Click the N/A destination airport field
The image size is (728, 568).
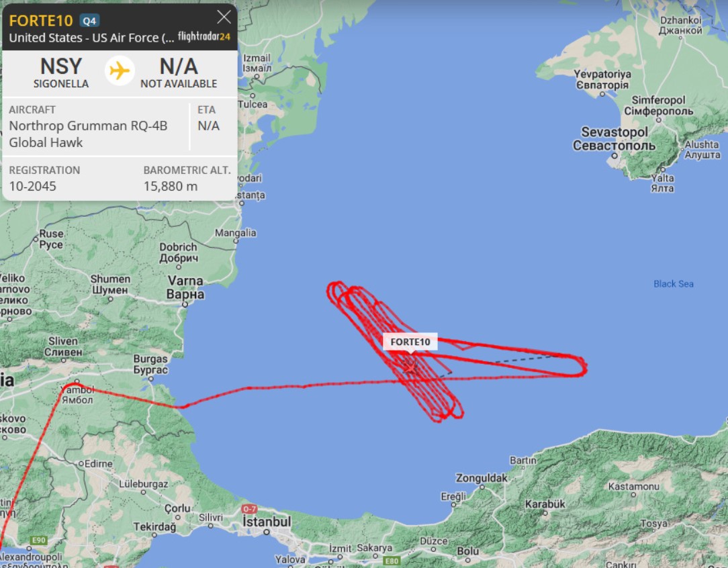tap(179, 73)
